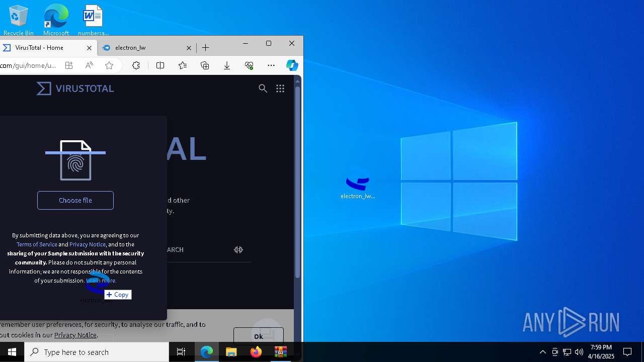Open Task View on the taskbar

tap(181, 352)
